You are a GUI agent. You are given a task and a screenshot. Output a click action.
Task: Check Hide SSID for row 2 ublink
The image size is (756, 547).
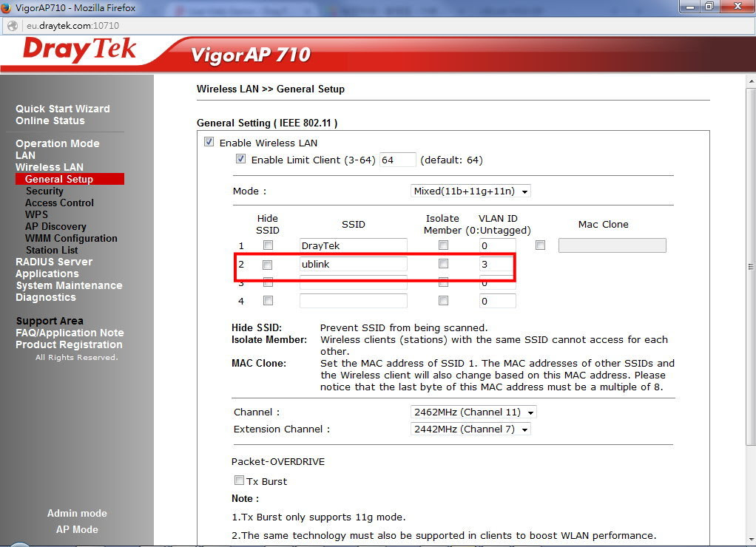tap(267, 265)
